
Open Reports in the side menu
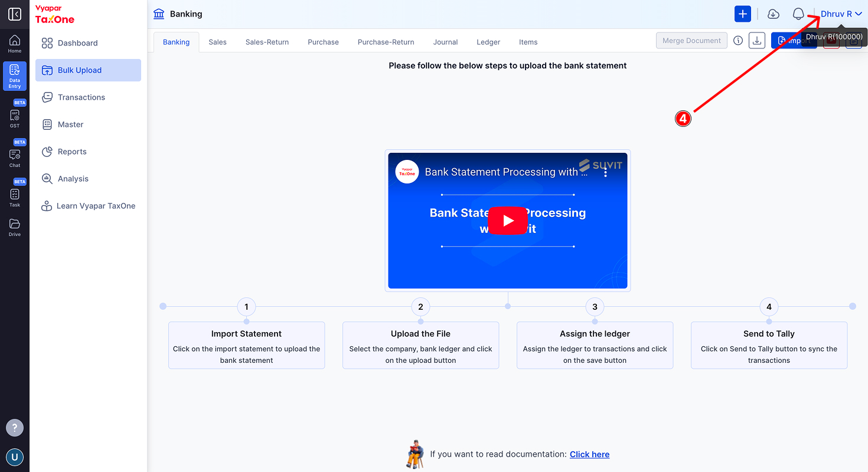[x=88, y=152]
